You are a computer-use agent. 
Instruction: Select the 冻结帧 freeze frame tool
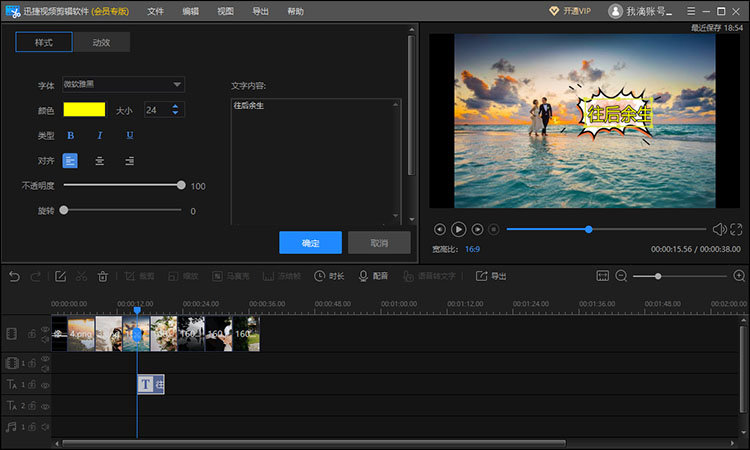click(282, 276)
